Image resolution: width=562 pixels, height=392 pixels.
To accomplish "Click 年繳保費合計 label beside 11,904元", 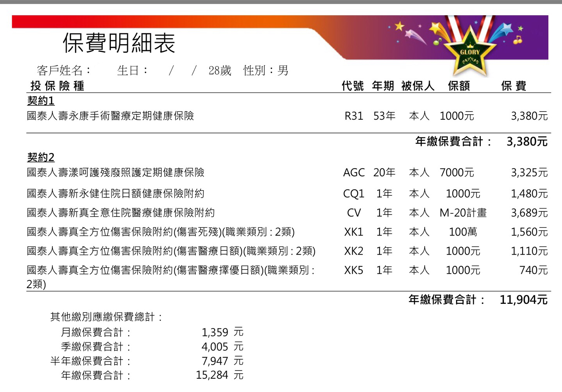I will point(447,300).
